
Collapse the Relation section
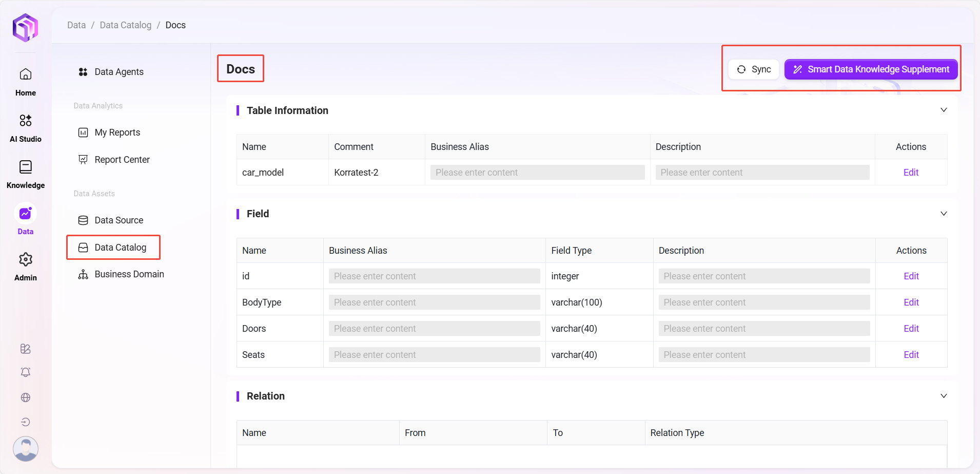click(x=943, y=396)
